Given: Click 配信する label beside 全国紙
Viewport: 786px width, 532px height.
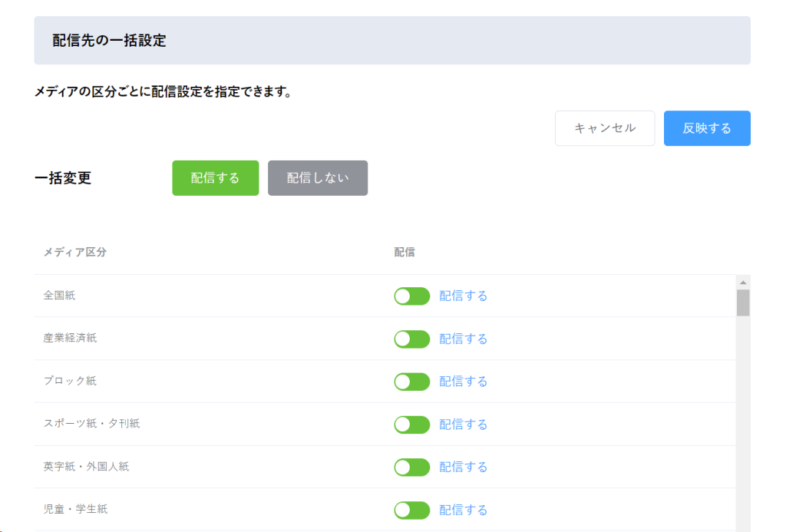Looking at the screenshot, I should (463, 296).
